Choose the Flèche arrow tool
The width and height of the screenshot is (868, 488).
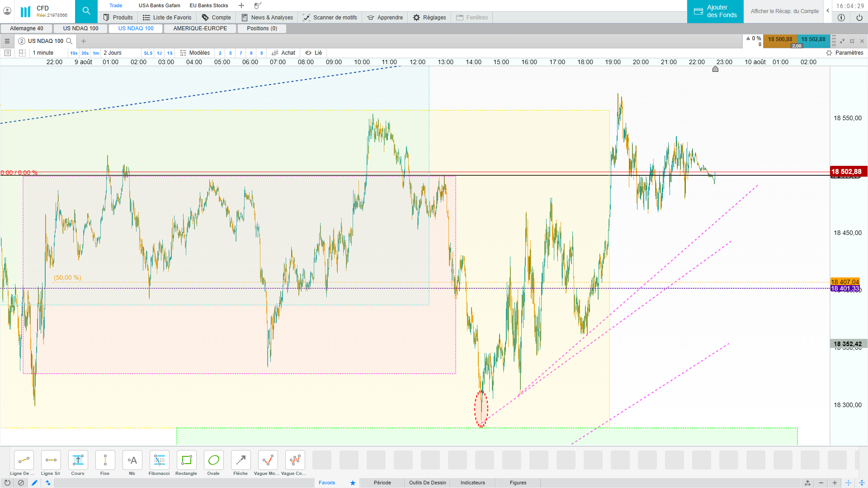pyautogui.click(x=241, y=460)
